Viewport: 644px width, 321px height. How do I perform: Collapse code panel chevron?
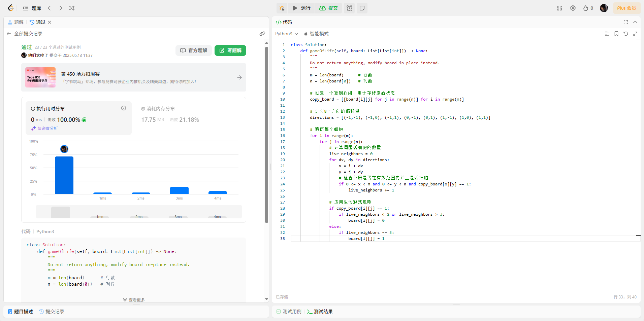pyautogui.click(x=635, y=22)
